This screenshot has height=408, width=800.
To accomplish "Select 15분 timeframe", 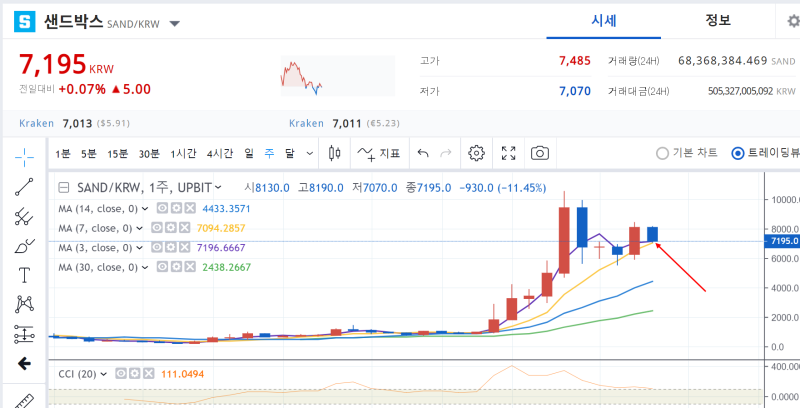I will click(x=117, y=154).
